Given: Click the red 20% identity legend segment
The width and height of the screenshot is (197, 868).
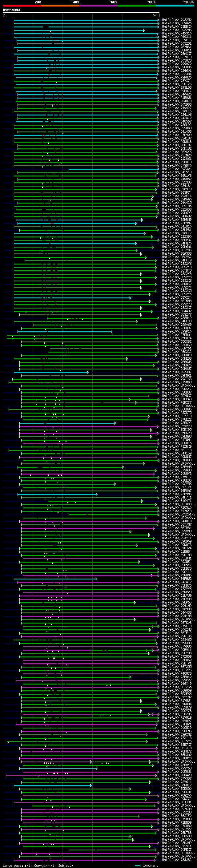Looking at the screenshot, I should [x=22, y=6].
